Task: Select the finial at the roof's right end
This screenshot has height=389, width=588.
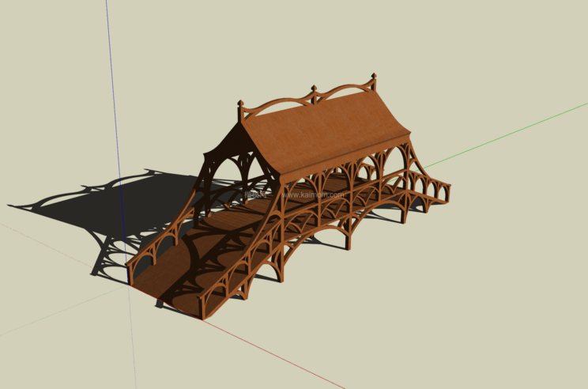Action: (373, 80)
